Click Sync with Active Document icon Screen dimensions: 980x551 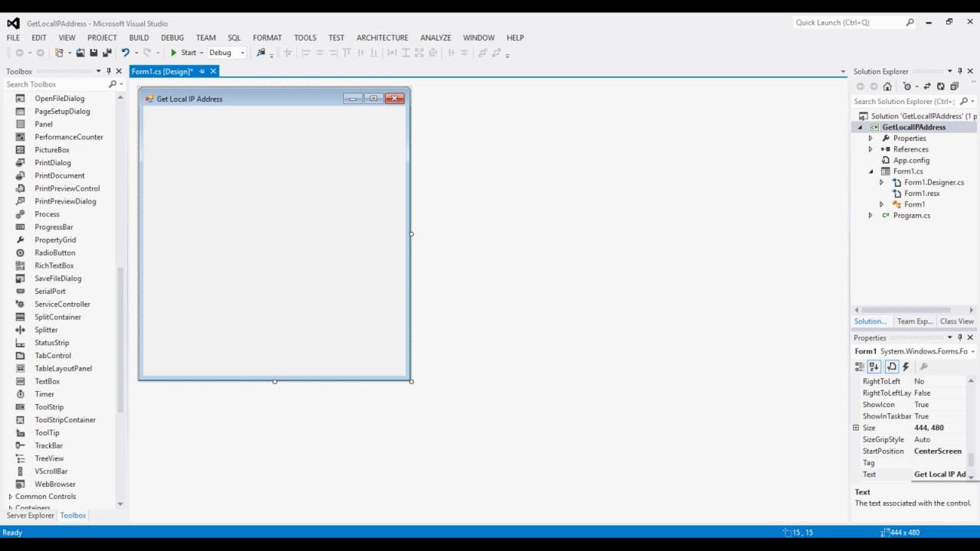click(927, 86)
